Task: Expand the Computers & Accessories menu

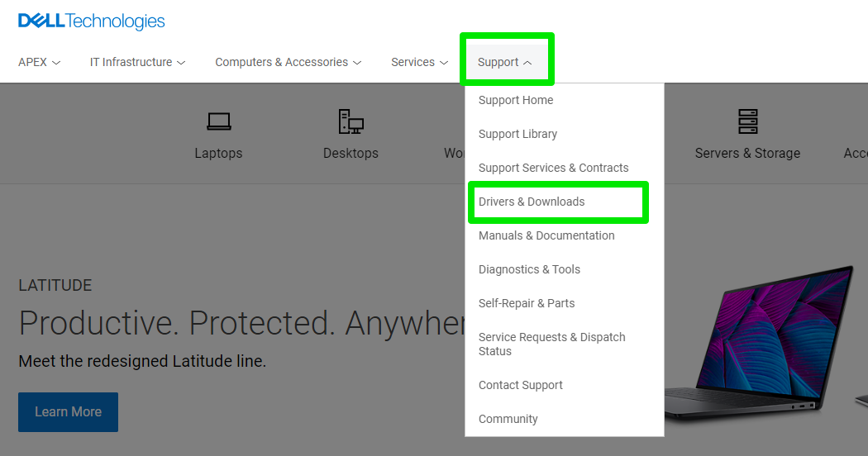Action: point(289,62)
